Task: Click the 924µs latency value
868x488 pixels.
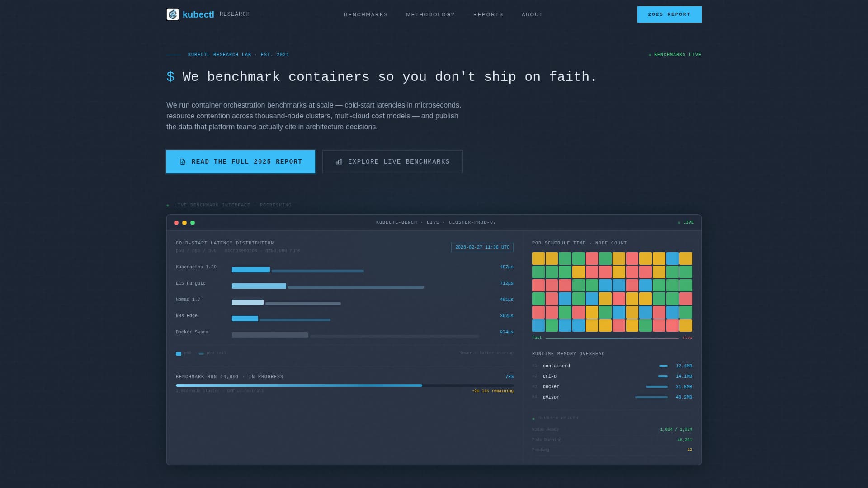Action: coord(507,332)
